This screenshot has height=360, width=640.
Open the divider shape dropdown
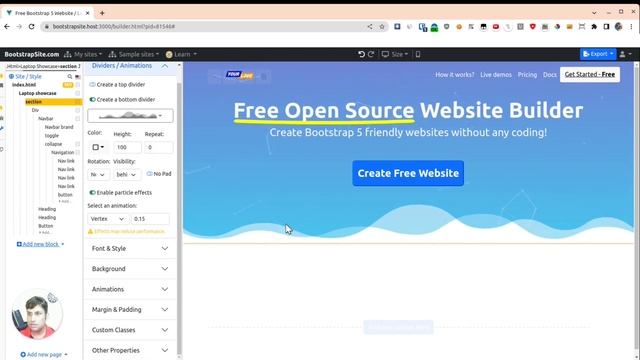pos(130,116)
